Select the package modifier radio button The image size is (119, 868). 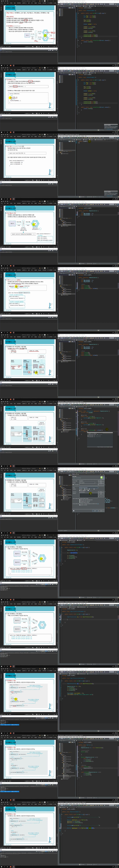point(84,489)
